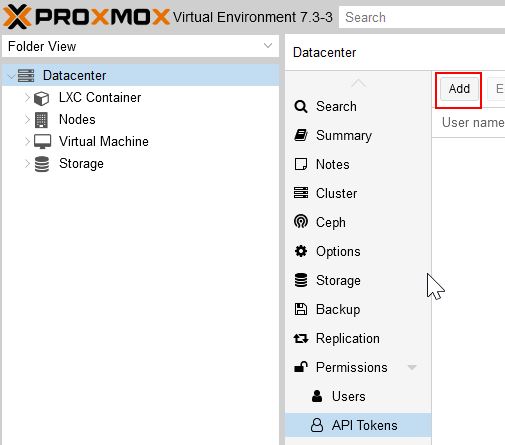Collapse the Permissions submenu arrow
This screenshot has width=505, height=445.
[412, 368]
